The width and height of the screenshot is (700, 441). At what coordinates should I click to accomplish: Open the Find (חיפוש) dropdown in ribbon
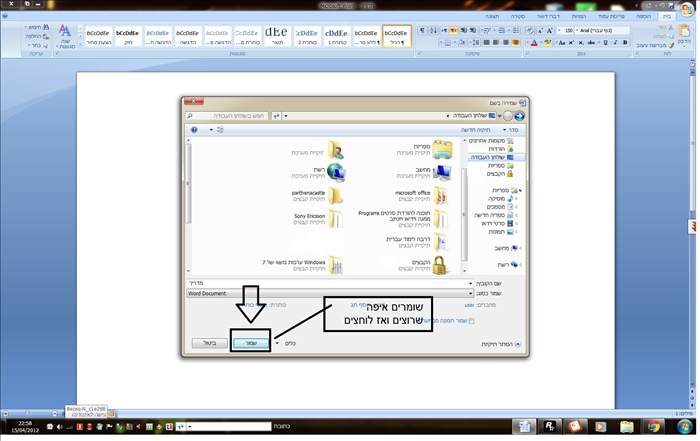[37, 27]
